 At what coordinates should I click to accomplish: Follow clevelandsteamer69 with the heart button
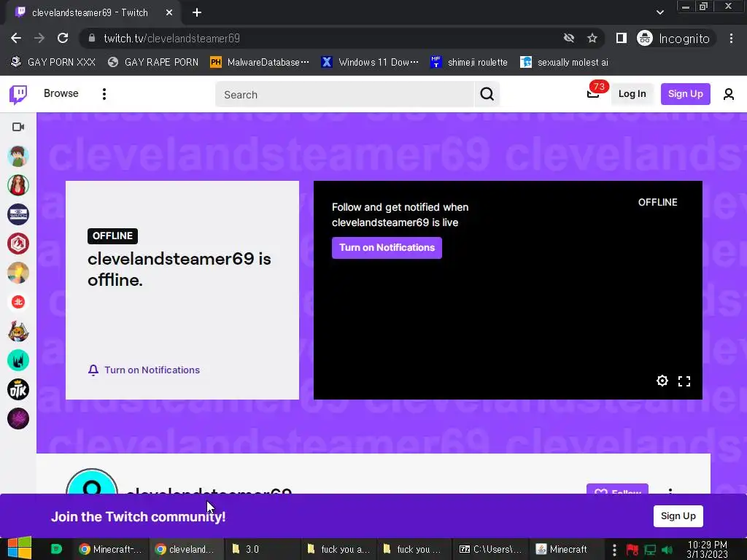[617, 489]
